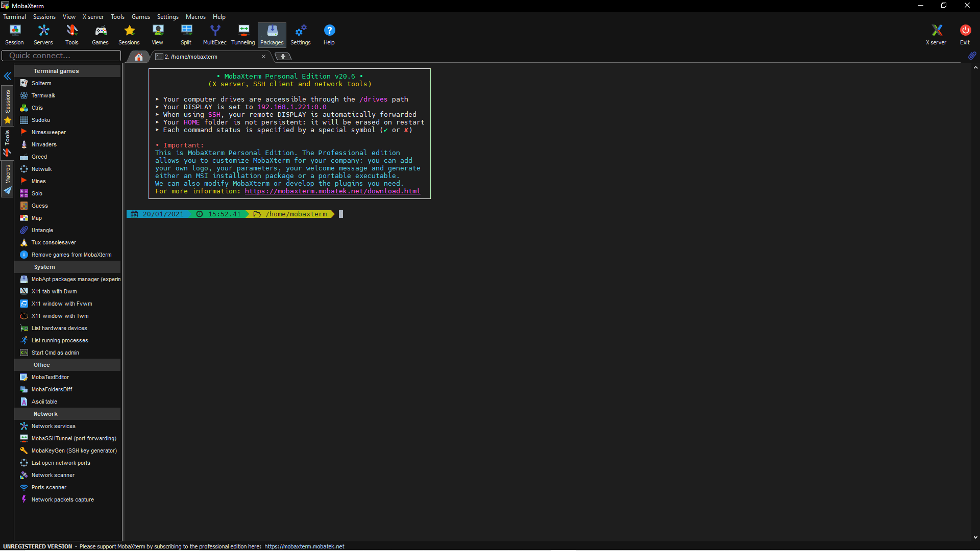Open the Servers toolbar icon
This screenshot has height=551, width=980.
[43, 35]
